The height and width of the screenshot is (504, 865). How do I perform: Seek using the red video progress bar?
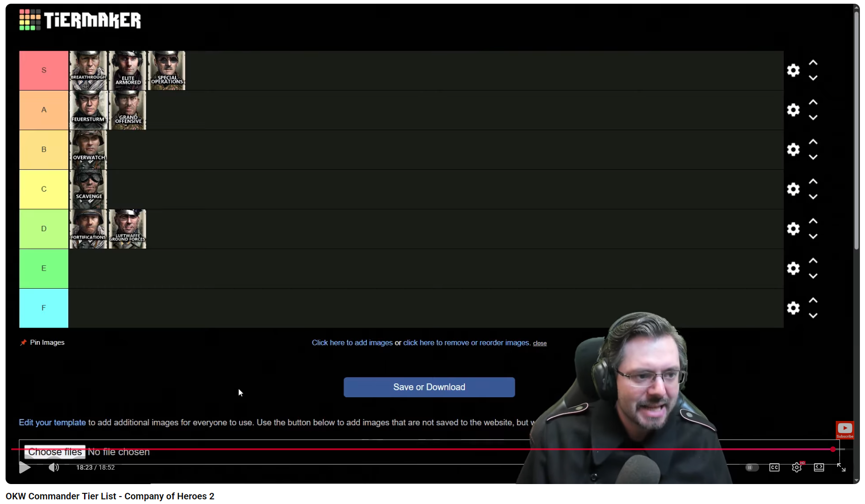tap(431, 449)
